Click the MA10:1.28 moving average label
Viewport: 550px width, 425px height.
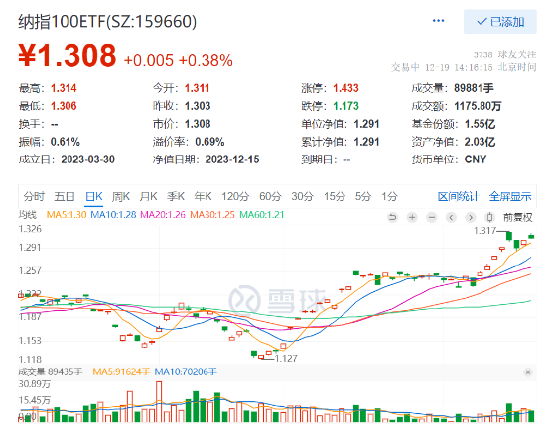pos(113,215)
